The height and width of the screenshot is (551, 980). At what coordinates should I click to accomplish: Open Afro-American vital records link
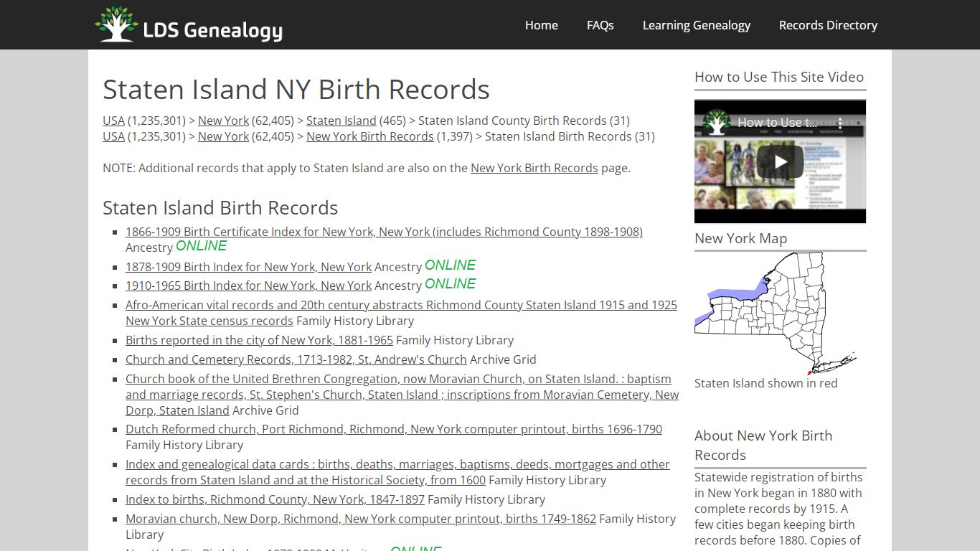(401, 313)
